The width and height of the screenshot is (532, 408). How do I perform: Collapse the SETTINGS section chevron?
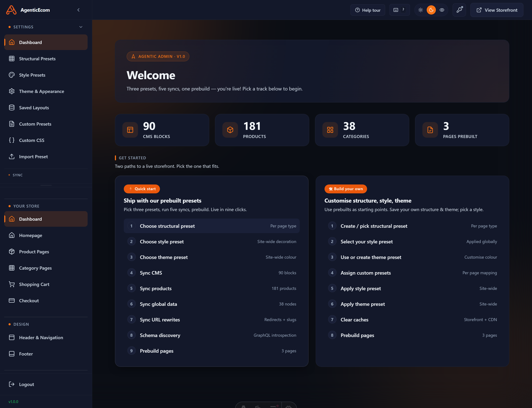81,27
